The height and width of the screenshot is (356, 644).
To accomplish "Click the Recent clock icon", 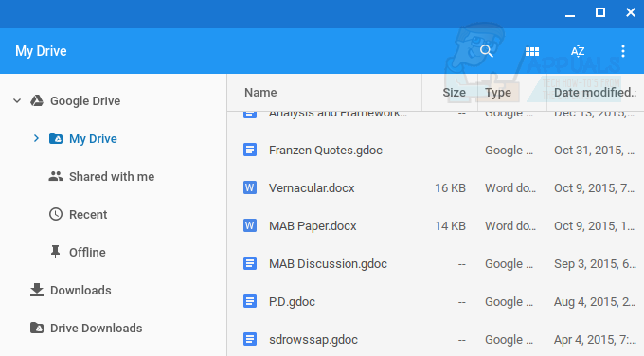I will [56, 214].
